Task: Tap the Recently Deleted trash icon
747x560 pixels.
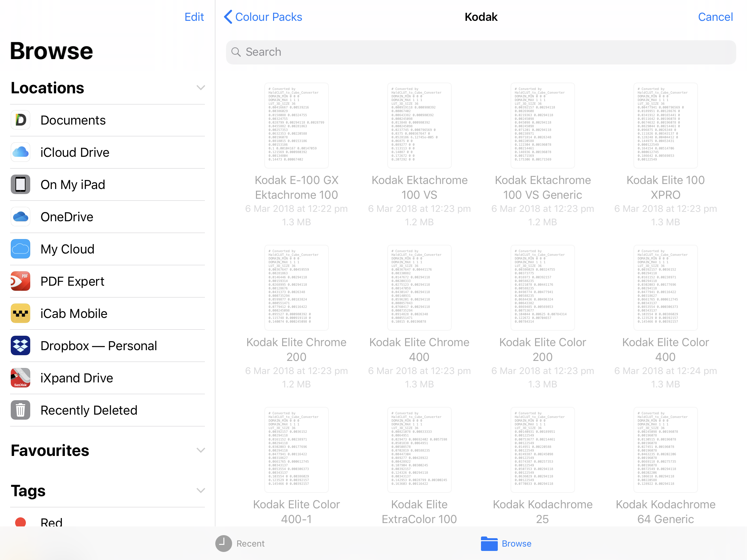Action: tap(20, 410)
